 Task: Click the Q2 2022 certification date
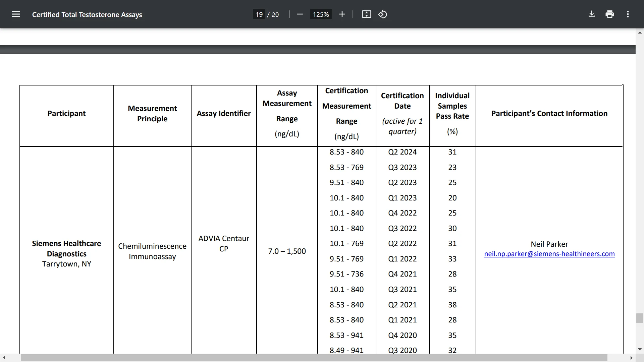402,243
